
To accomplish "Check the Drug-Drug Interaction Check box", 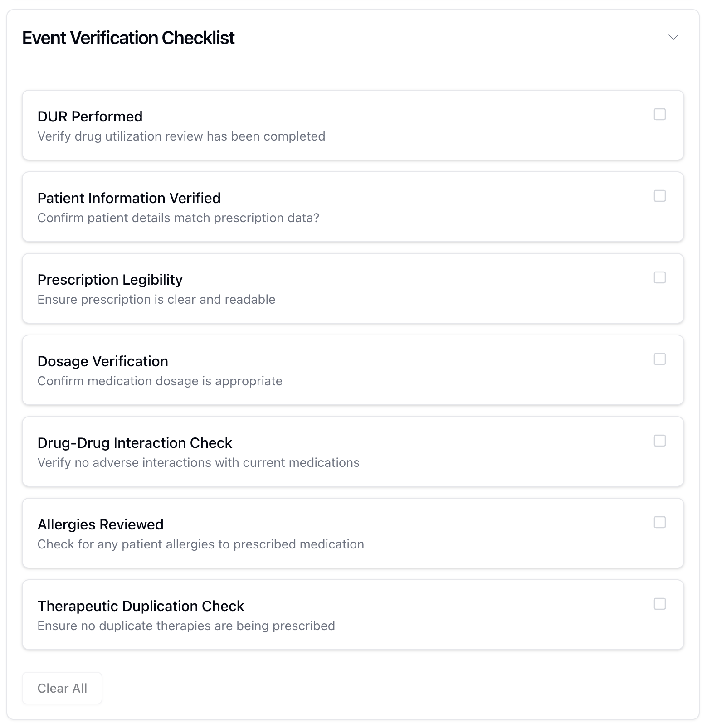I will coord(659,441).
